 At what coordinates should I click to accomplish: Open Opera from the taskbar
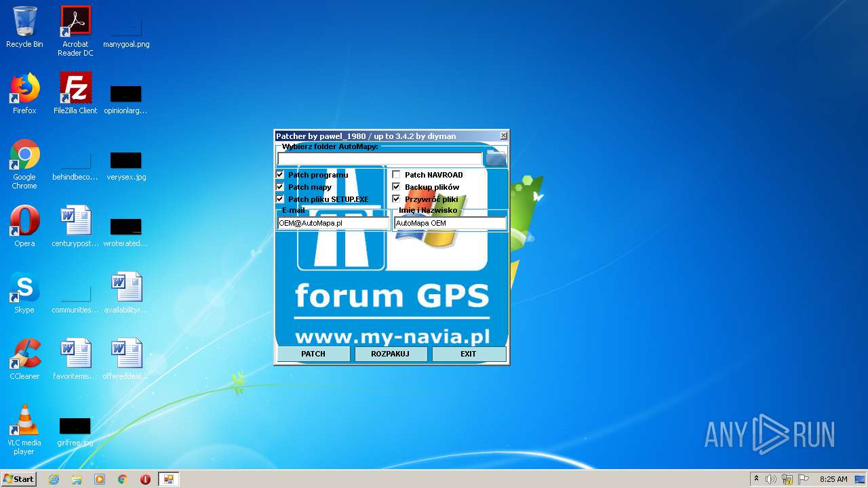pyautogui.click(x=145, y=479)
